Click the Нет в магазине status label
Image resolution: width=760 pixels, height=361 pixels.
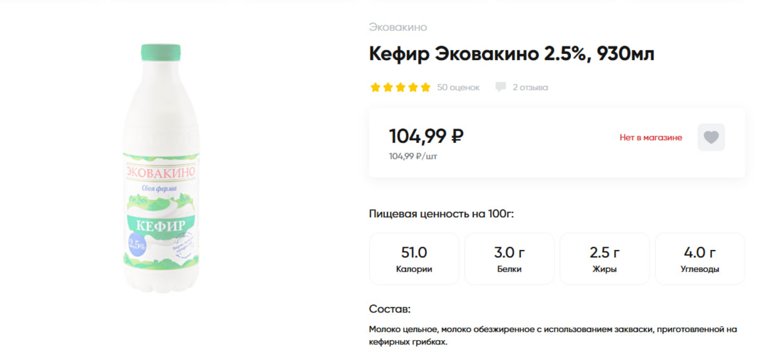tap(650, 138)
